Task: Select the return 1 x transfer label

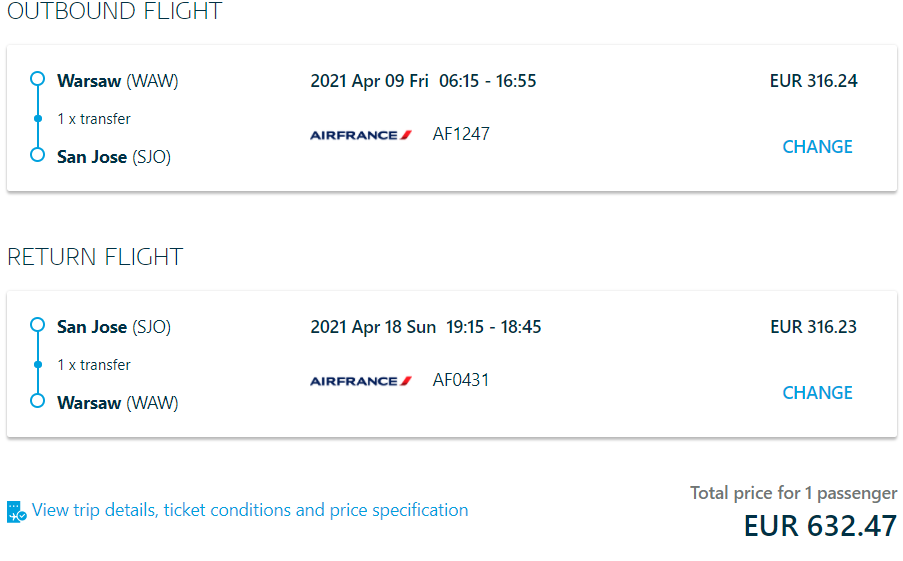Action: [x=94, y=365]
